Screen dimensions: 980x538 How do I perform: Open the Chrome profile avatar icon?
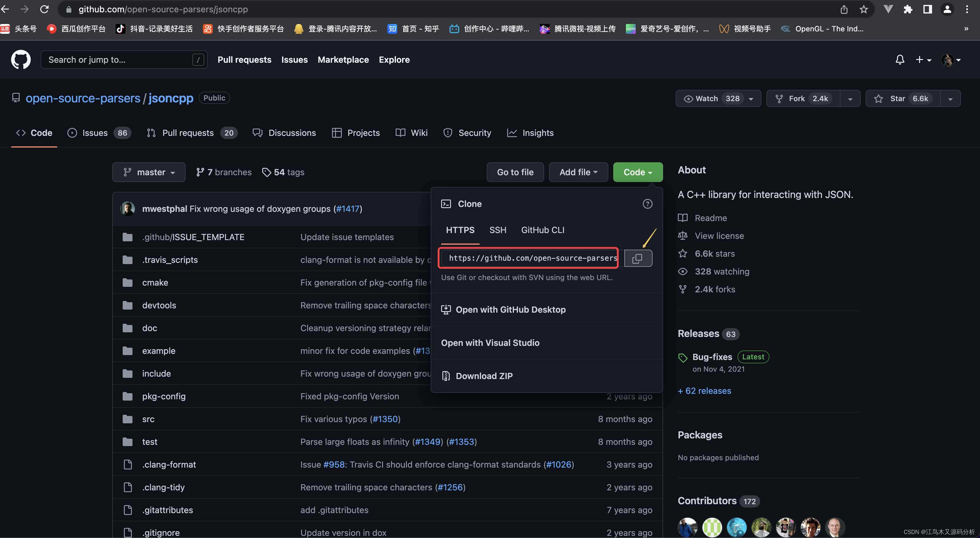947,9
